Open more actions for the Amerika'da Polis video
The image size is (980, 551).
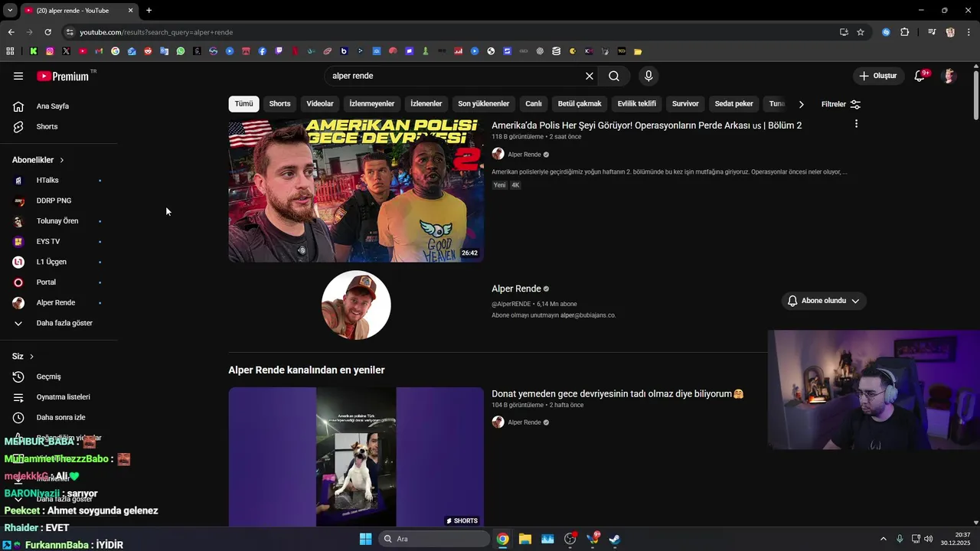[x=856, y=124]
